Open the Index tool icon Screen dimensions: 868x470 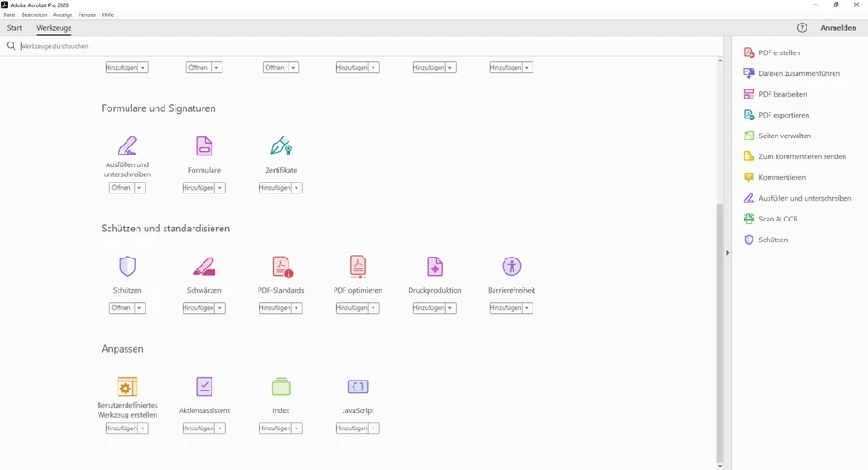click(281, 387)
